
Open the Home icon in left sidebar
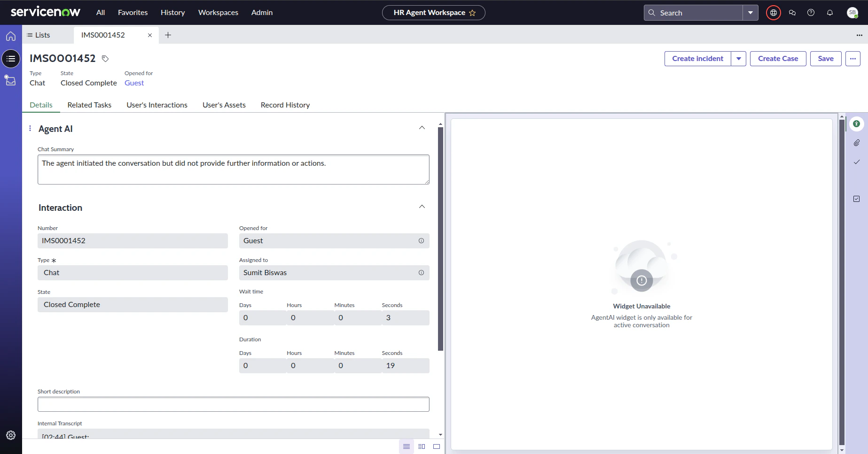pyautogui.click(x=11, y=36)
